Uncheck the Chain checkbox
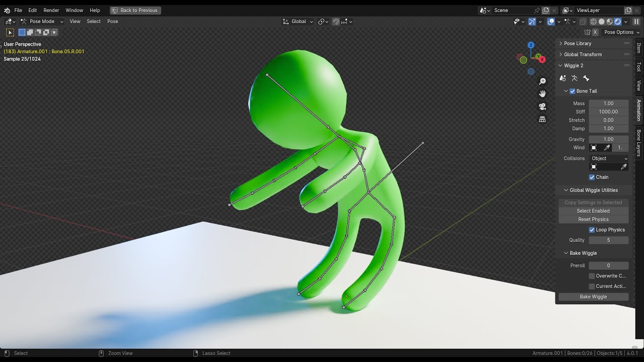Screen dimensions: 644x362 (592, 177)
